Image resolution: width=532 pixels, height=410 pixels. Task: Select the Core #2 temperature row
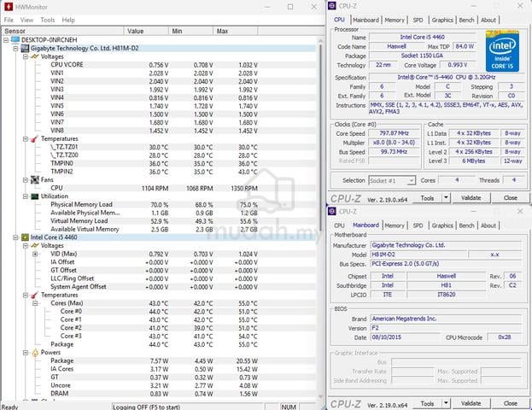click(158, 328)
